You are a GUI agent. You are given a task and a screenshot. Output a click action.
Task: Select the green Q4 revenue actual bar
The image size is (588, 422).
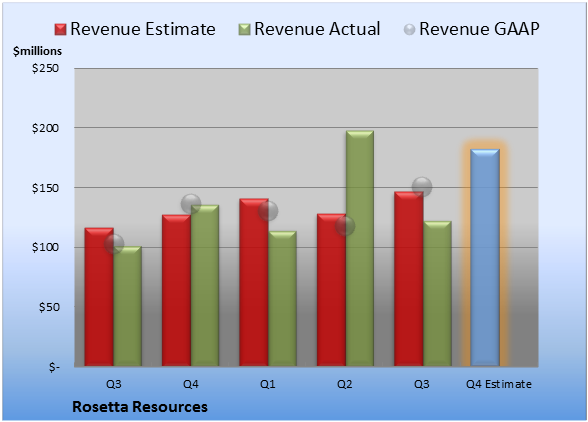click(205, 285)
